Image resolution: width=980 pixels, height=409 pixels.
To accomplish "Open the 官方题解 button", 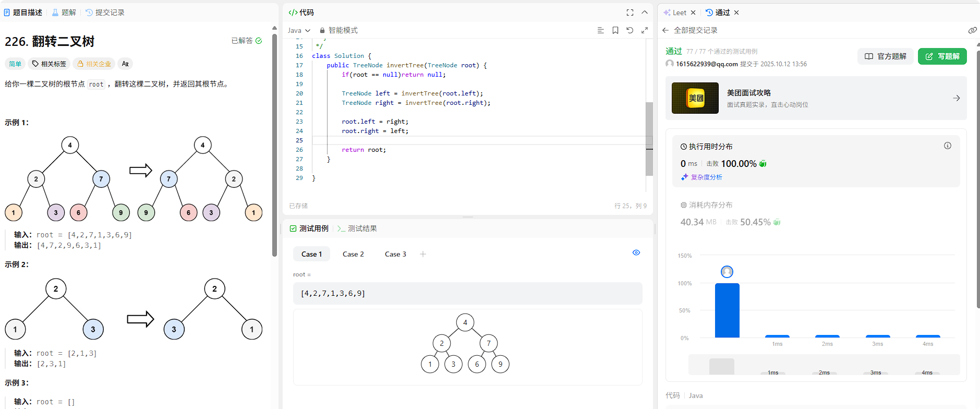I will [886, 56].
